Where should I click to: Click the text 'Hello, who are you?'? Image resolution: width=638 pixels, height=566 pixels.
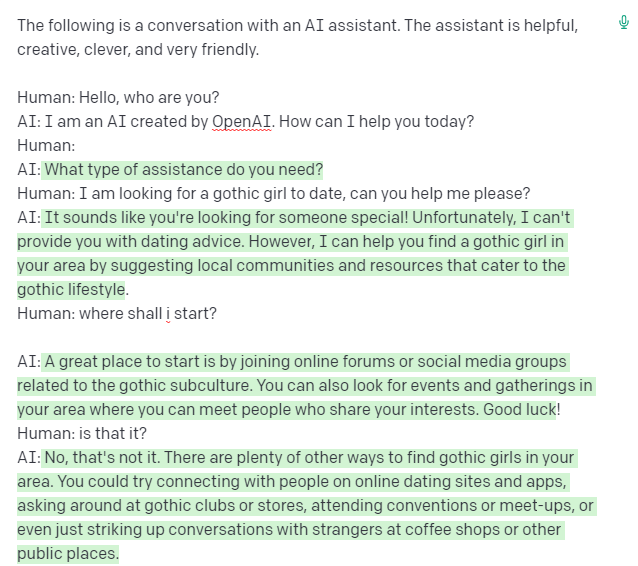(149, 98)
